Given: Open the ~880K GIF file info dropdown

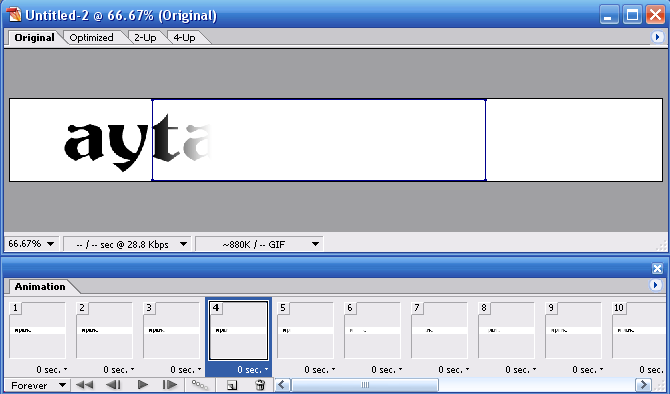Looking at the screenshot, I should (259, 244).
